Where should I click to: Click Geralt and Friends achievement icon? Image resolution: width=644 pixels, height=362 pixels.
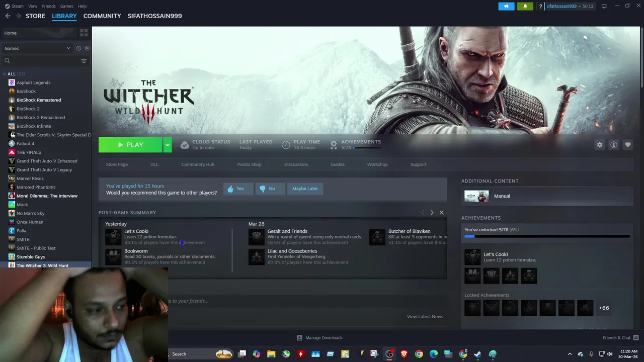(x=256, y=237)
